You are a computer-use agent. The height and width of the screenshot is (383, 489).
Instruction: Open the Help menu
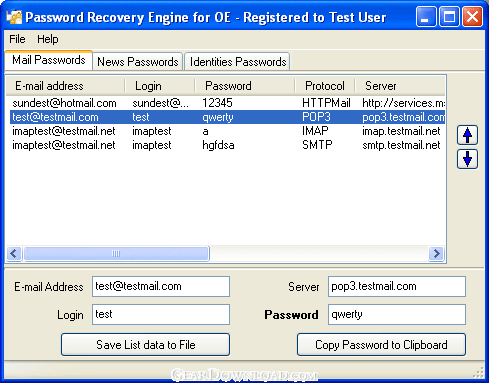48,39
